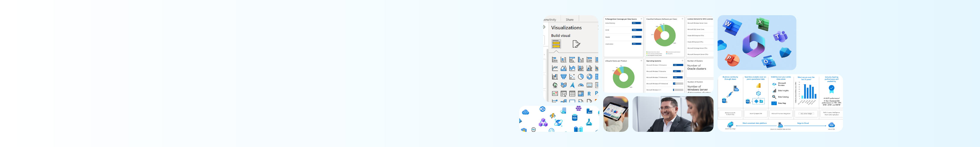Screen dimensions: 980x147
Task: Click the SCCM coverage bar
Action: 637,30
